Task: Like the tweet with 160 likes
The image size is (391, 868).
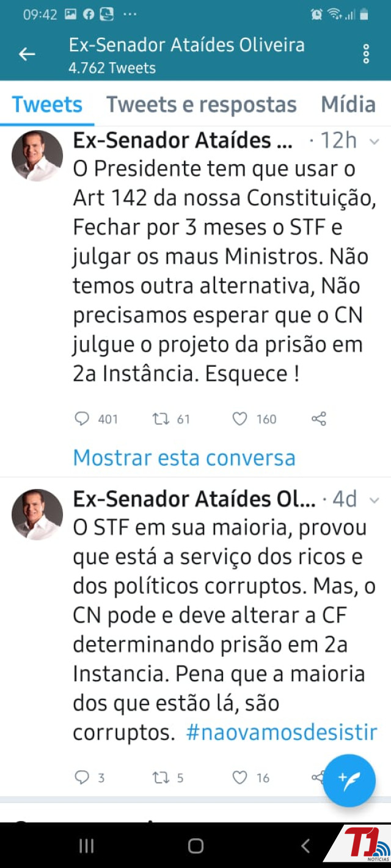Action: click(x=240, y=419)
